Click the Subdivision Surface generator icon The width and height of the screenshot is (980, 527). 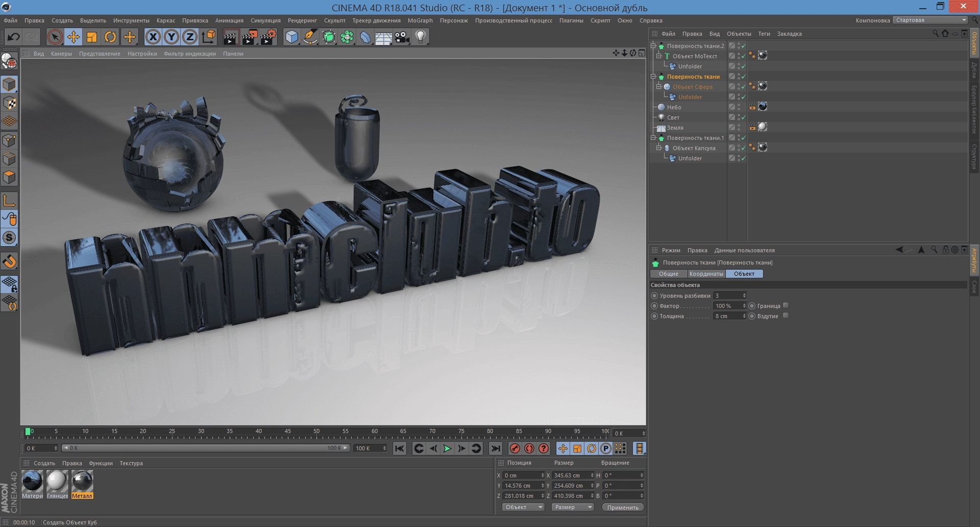pyautogui.click(x=329, y=37)
